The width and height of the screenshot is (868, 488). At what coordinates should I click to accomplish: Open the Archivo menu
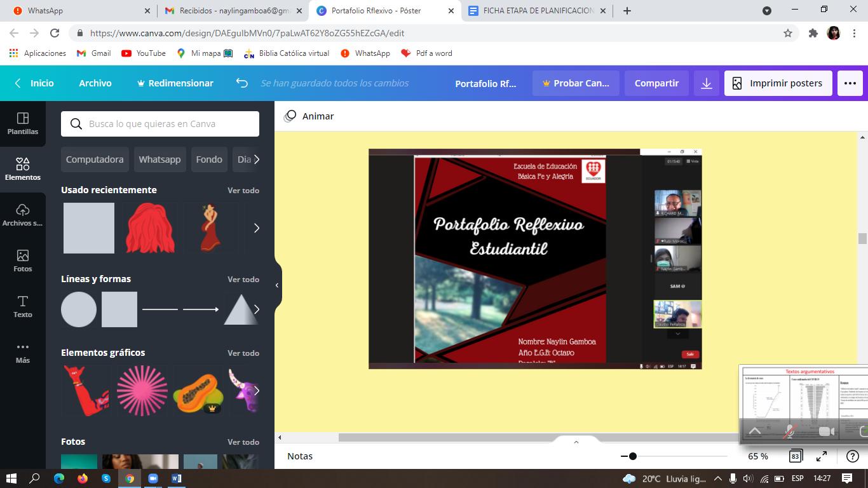click(x=95, y=83)
